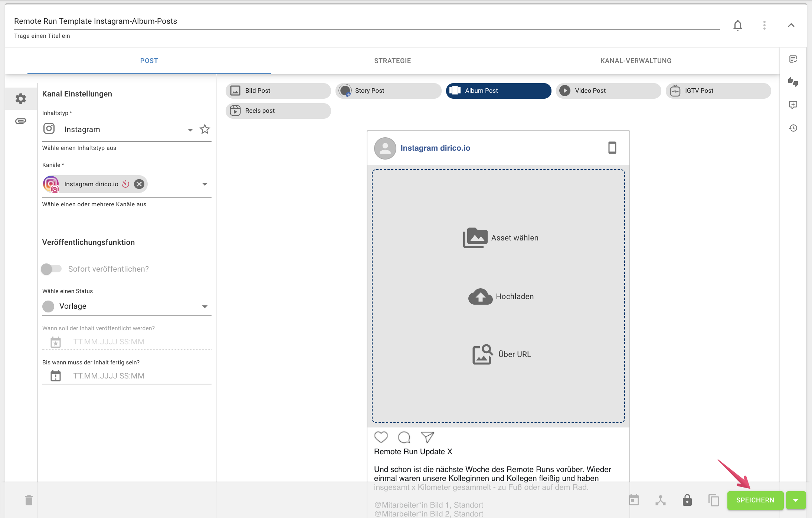Image resolution: width=812 pixels, height=518 pixels.
Task: Open the history clock icon
Action: [793, 128]
